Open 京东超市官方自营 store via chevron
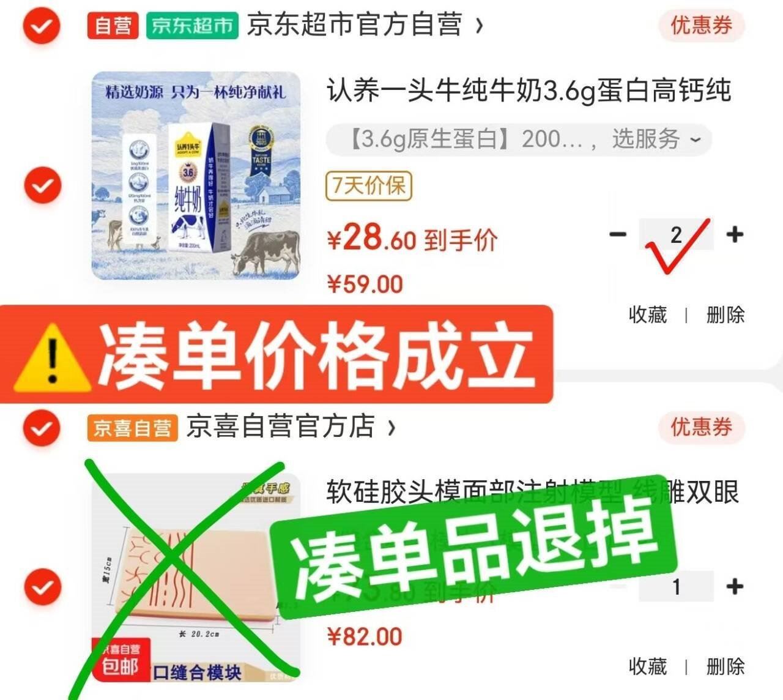The image size is (783, 700). [x=480, y=26]
